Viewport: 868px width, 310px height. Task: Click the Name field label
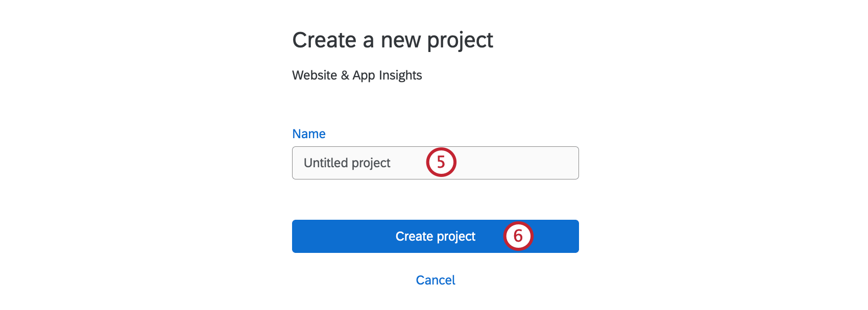click(308, 134)
